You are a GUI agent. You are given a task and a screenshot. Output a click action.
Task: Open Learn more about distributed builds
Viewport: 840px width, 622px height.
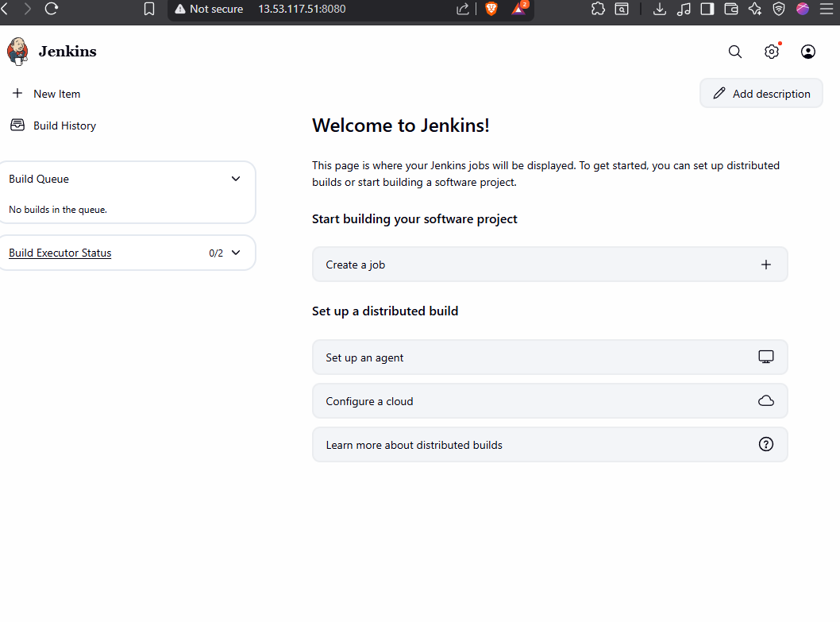pos(549,444)
